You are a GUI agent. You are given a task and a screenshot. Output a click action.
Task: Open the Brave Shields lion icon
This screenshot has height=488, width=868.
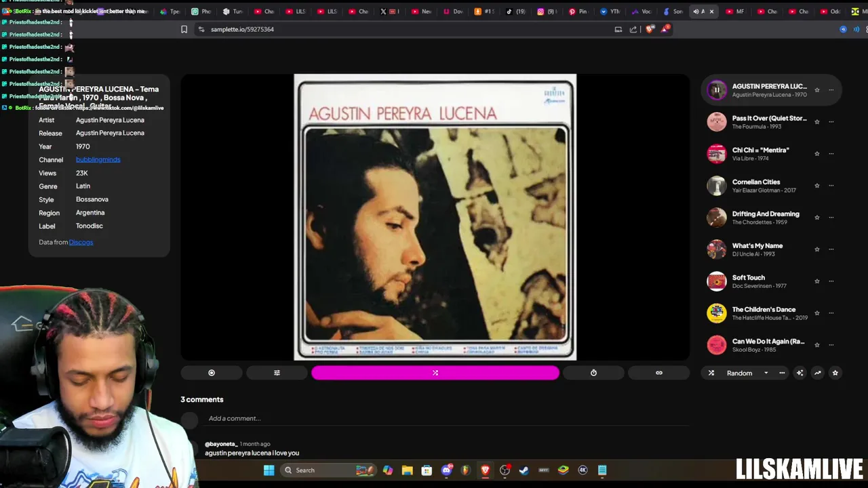[x=650, y=29]
